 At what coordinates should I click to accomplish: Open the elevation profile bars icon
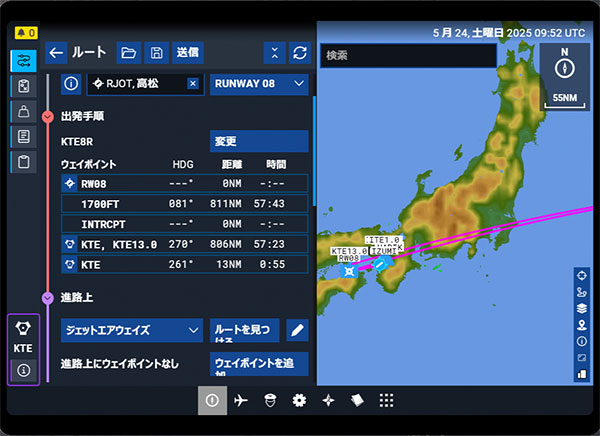click(x=582, y=374)
